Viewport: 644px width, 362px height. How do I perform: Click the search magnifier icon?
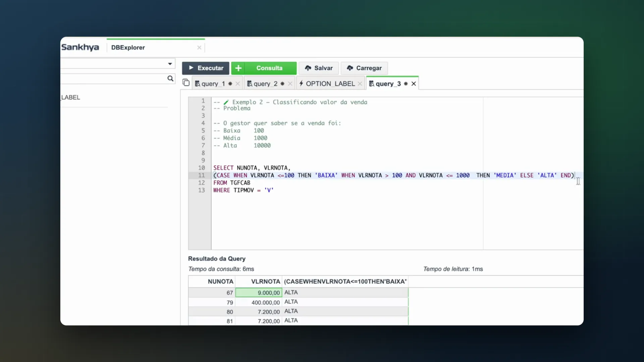click(x=170, y=78)
